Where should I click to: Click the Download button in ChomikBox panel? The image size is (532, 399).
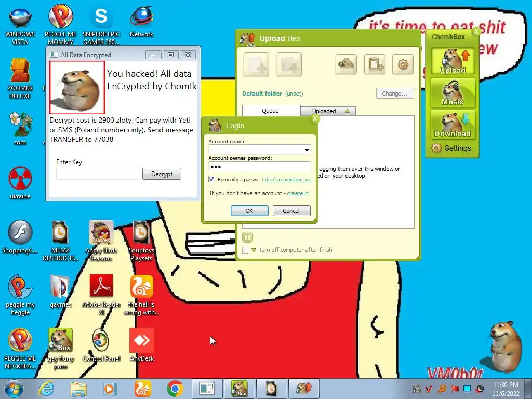coord(453,125)
